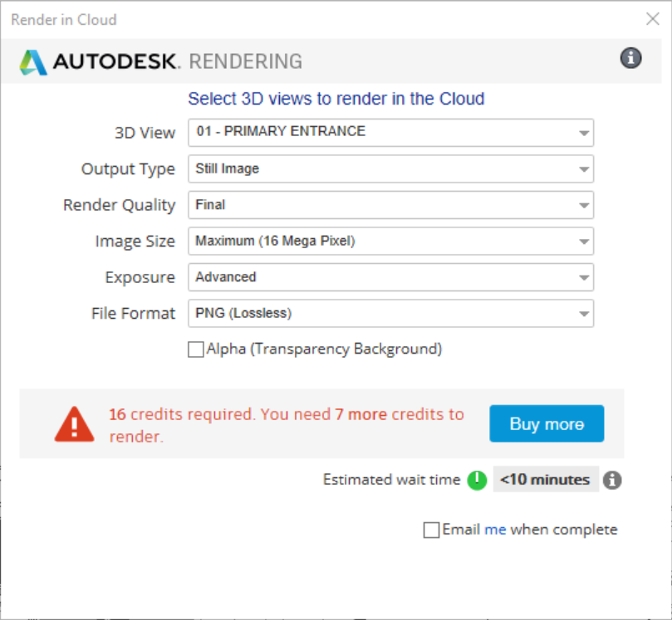Enable Alpha transparency background
Image resolution: width=672 pixels, height=620 pixels.
[x=195, y=349]
